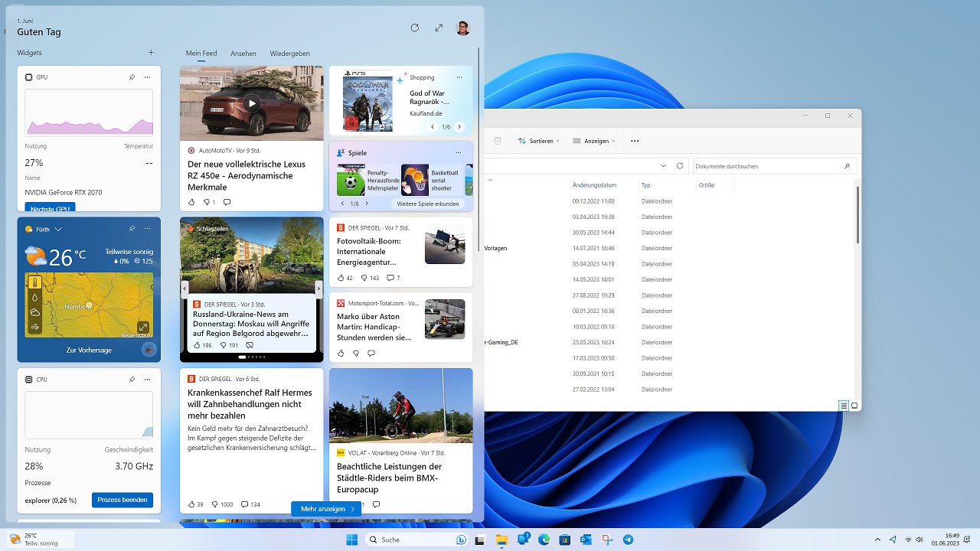This screenshot has height=551, width=980.
Task: Play the Lexus RZ 450e video
Action: (251, 103)
